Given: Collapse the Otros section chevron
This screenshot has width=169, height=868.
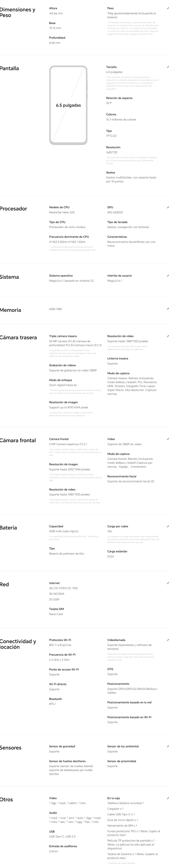Looking at the screenshot, I should (167, 798).
